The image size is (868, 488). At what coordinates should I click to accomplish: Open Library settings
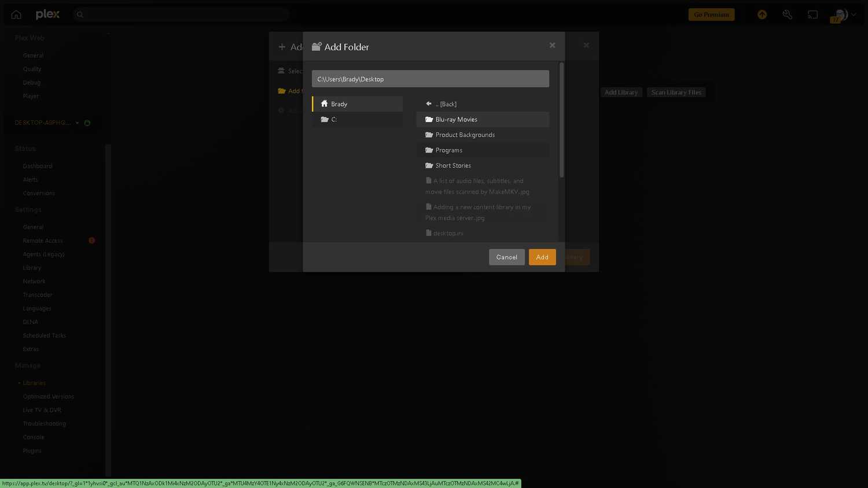point(32,268)
